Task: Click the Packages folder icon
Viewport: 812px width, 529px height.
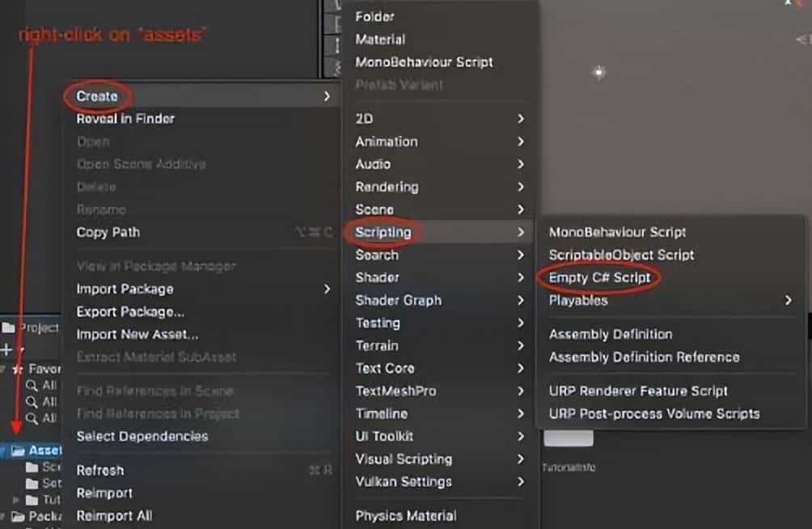Action: (18, 516)
